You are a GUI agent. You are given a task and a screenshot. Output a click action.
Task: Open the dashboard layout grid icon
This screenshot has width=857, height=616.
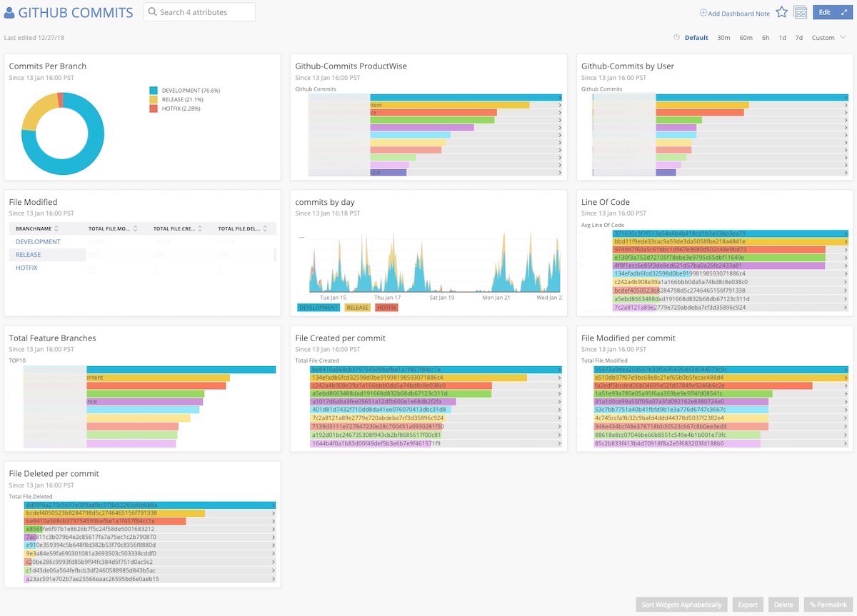click(801, 12)
